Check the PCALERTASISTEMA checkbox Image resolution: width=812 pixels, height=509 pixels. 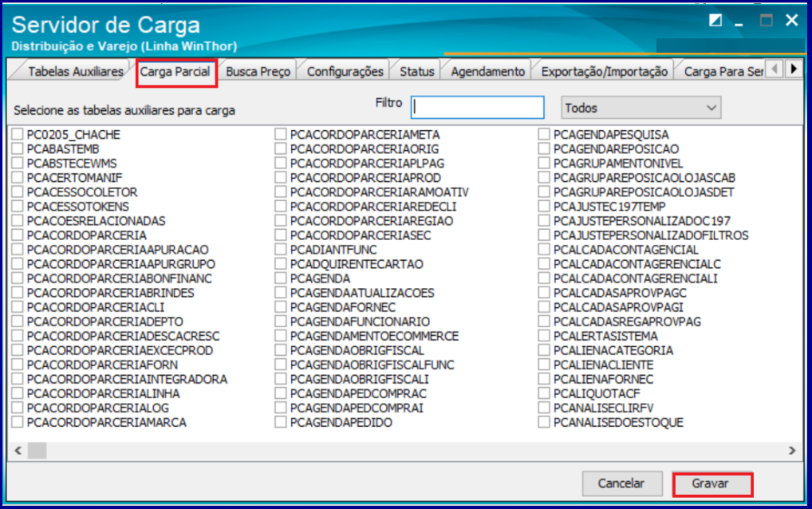[x=544, y=336]
